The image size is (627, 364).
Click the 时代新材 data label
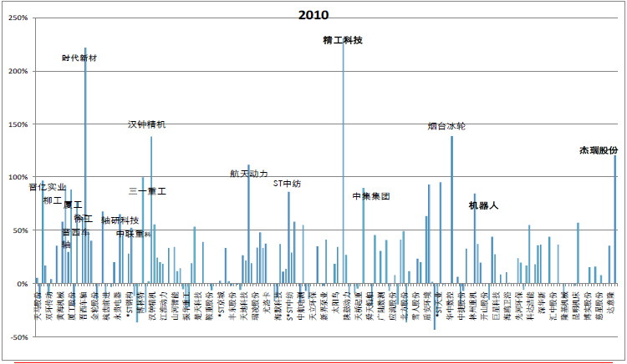tap(79, 58)
